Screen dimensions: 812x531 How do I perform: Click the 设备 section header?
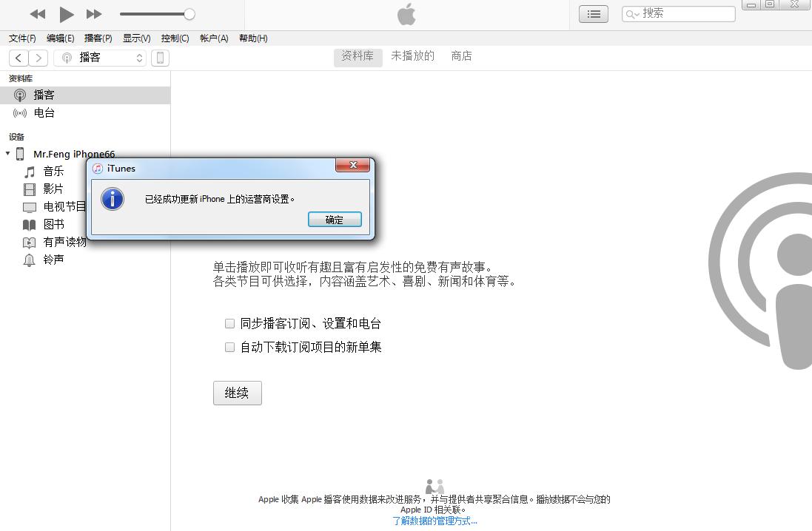[16, 137]
